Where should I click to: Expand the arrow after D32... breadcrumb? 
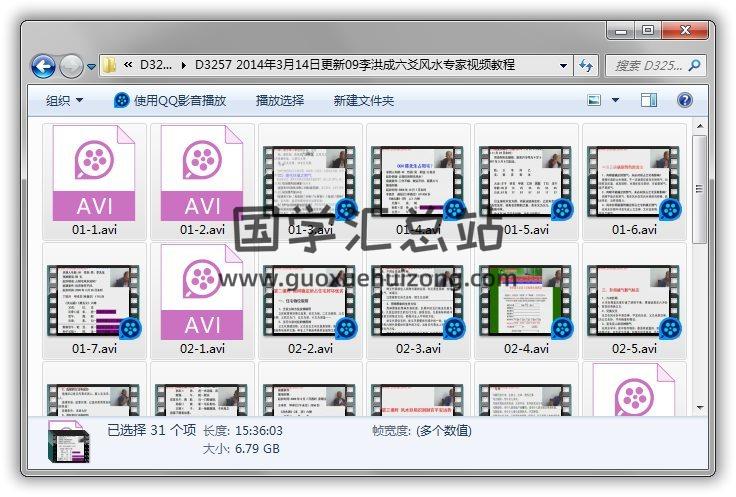coord(184,65)
